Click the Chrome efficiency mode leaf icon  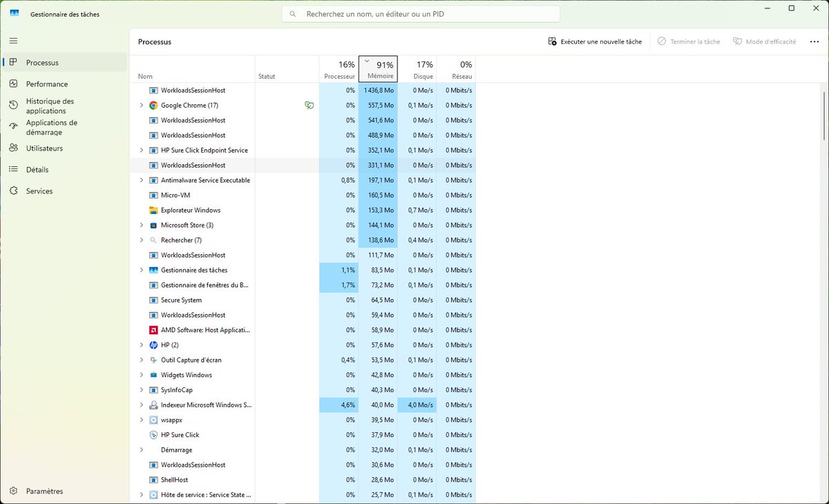(309, 105)
